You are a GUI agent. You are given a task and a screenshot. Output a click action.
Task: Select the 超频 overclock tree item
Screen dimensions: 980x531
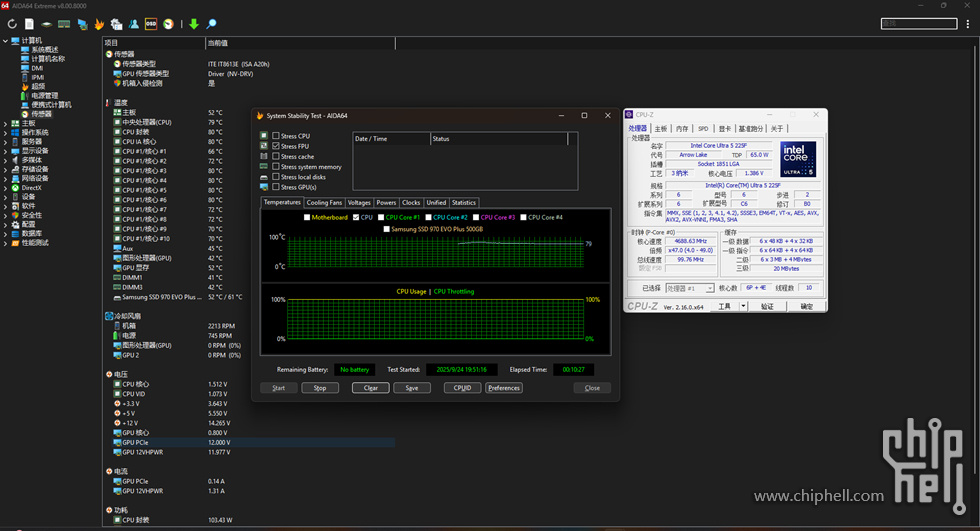38,86
